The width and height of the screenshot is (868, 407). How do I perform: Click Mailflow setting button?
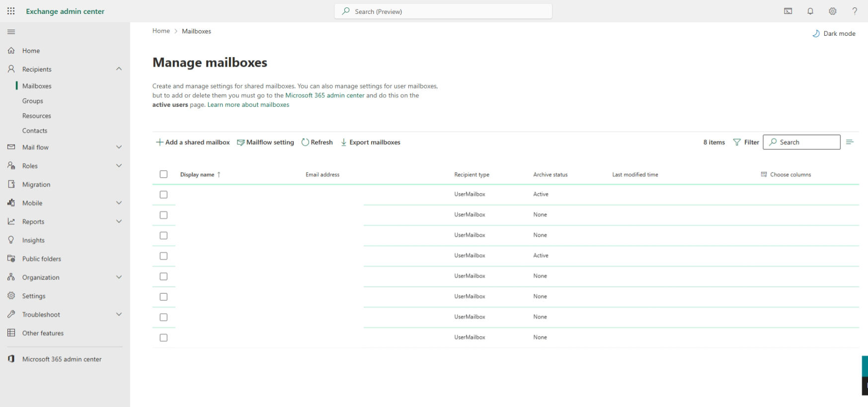265,142
